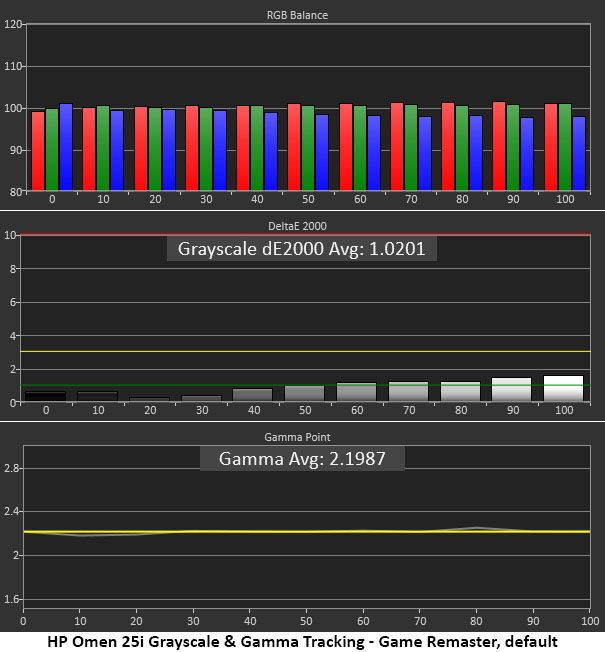
Task: Click x-axis label 20 under Gamma chart
Action: pyautogui.click(x=136, y=621)
